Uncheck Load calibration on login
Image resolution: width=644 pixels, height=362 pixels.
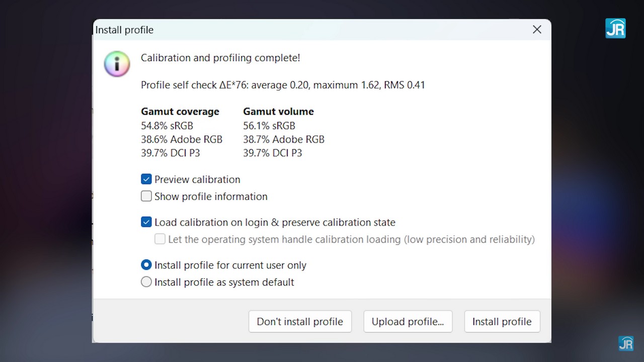146,222
